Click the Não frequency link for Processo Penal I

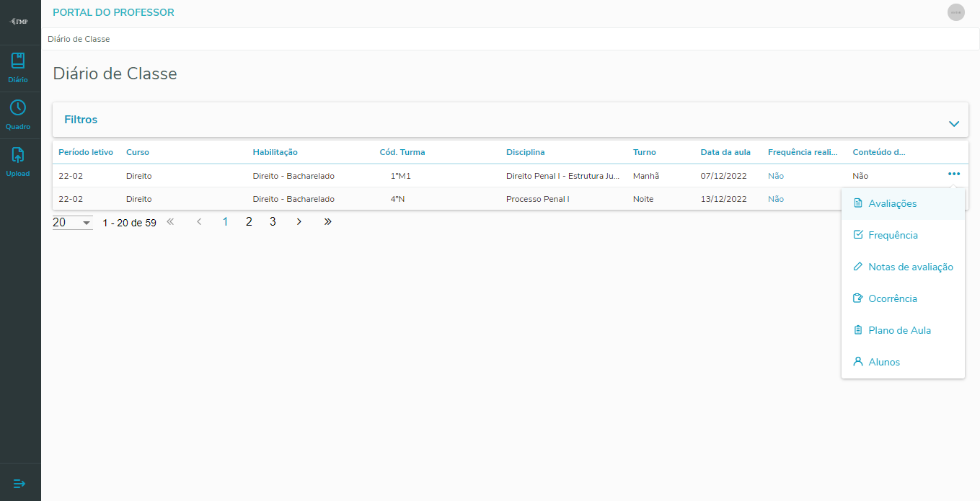pyautogui.click(x=775, y=199)
